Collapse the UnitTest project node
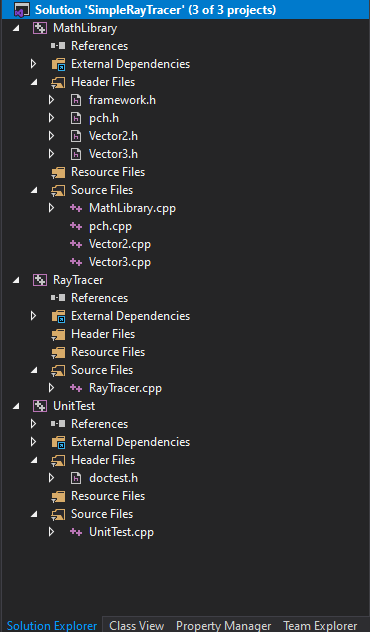 16,406
